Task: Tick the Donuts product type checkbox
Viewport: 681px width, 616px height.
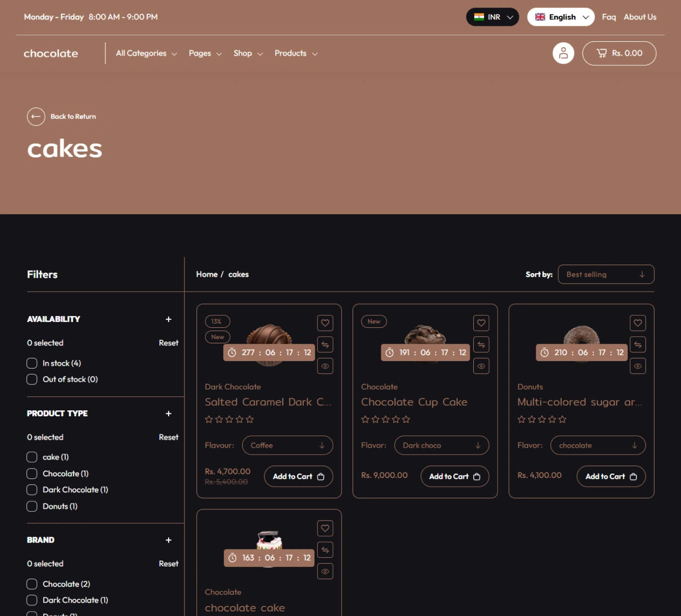Action: (x=32, y=506)
